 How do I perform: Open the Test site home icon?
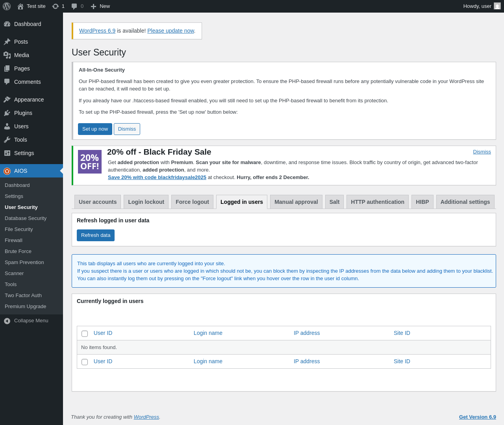pyautogui.click(x=20, y=6)
